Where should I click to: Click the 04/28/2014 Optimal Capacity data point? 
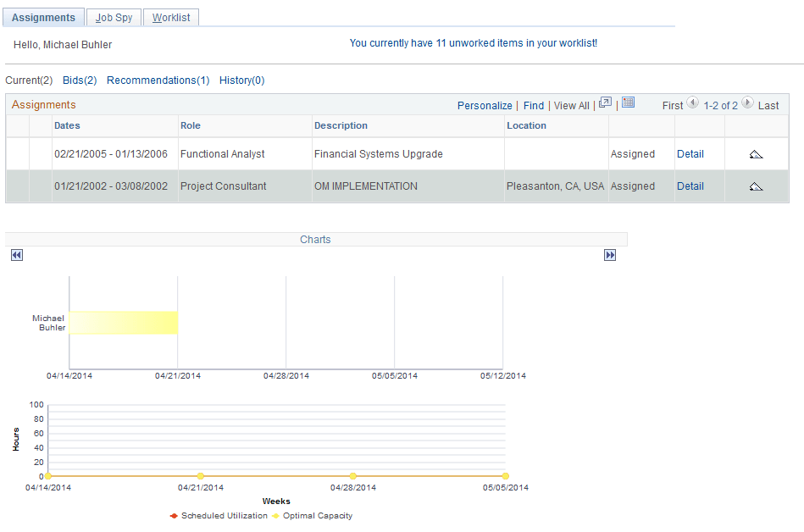pos(352,476)
